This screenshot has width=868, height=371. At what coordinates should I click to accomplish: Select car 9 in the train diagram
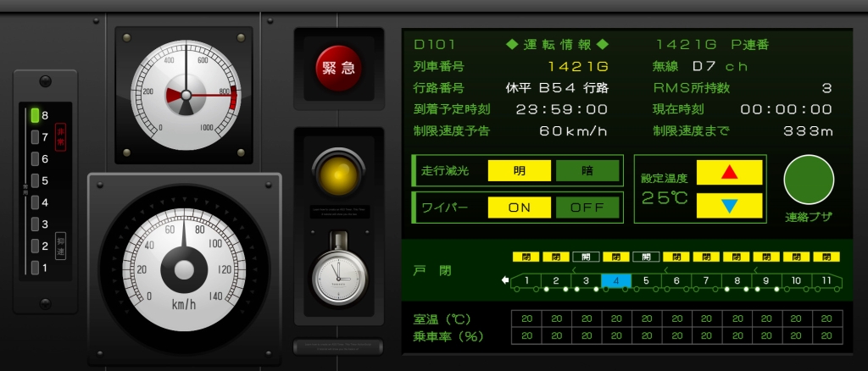766,281
